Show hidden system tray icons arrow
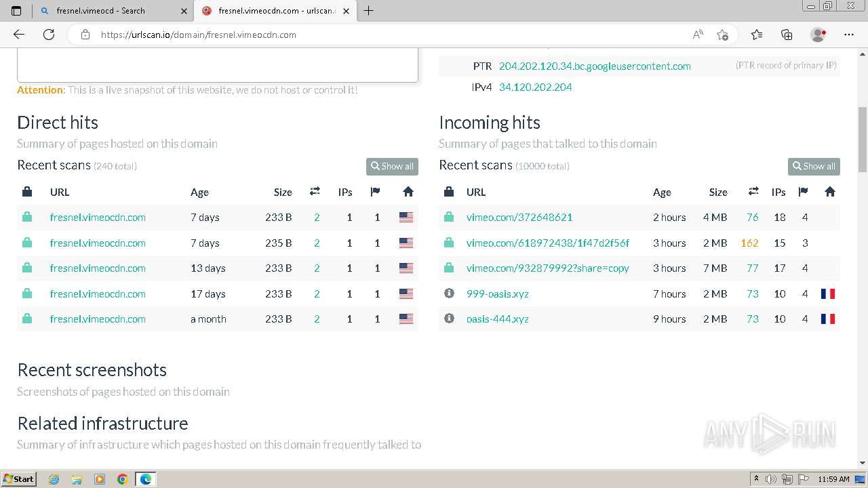The width and height of the screenshot is (868, 488). (x=757, y=479)
